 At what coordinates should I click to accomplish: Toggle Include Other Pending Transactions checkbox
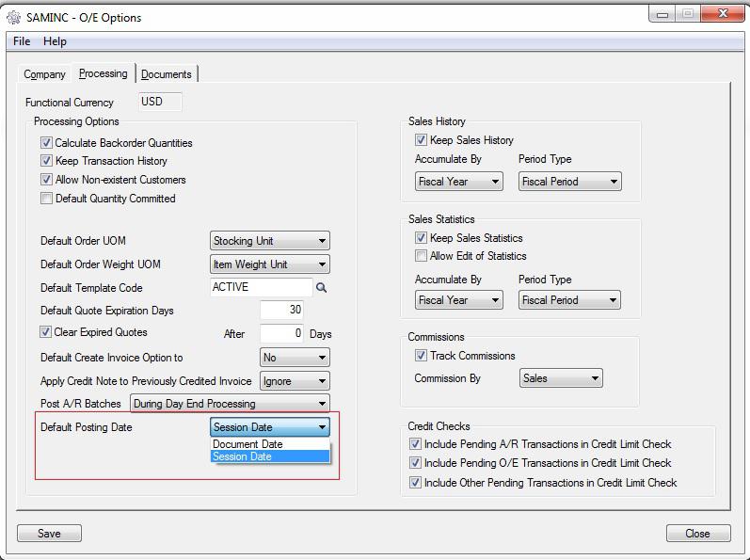[x=415, y=483]
